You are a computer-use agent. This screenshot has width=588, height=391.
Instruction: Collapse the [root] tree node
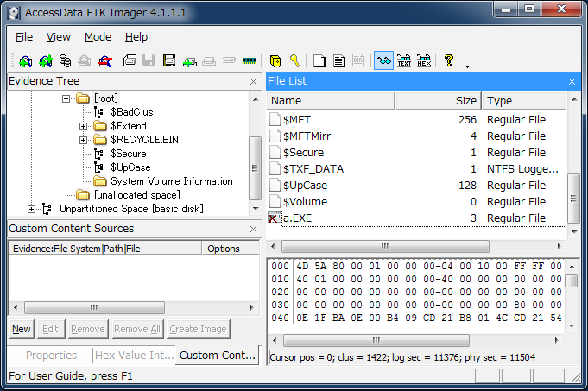[66, 98]
